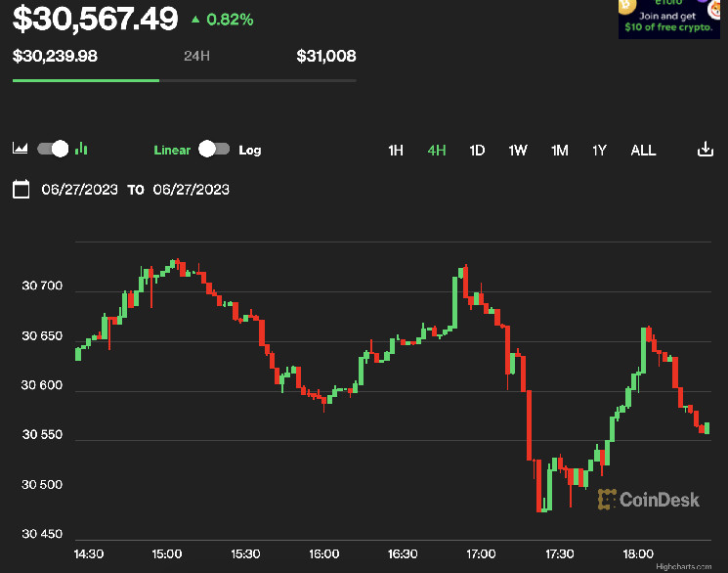
Task: Click the end date after TO
Action: tap(192, 190)
